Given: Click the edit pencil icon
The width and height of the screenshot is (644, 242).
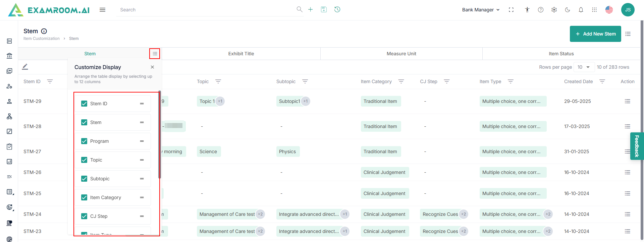Looking at the screenshot, I should pos(25,67).
